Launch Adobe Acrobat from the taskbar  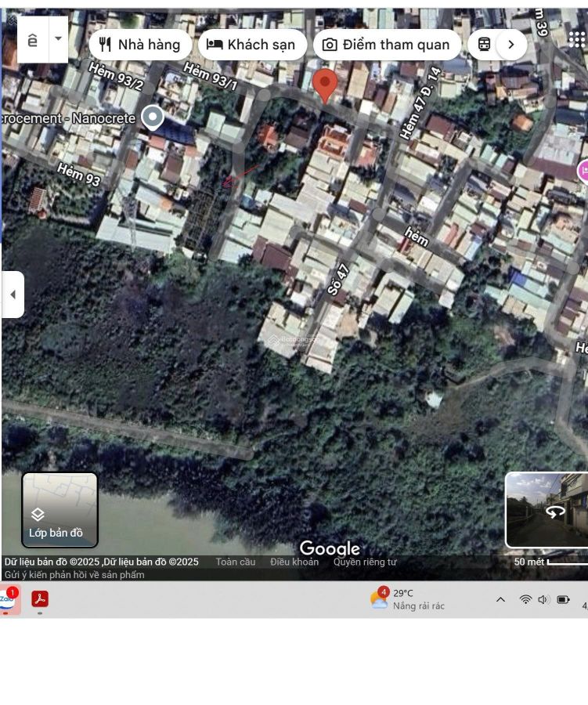pos(40,599)
